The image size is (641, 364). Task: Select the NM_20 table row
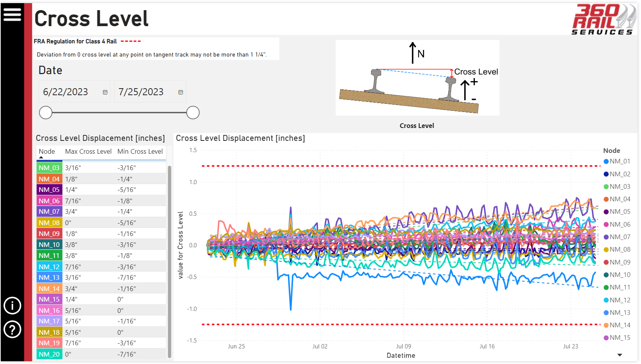[x=101, y=354]
